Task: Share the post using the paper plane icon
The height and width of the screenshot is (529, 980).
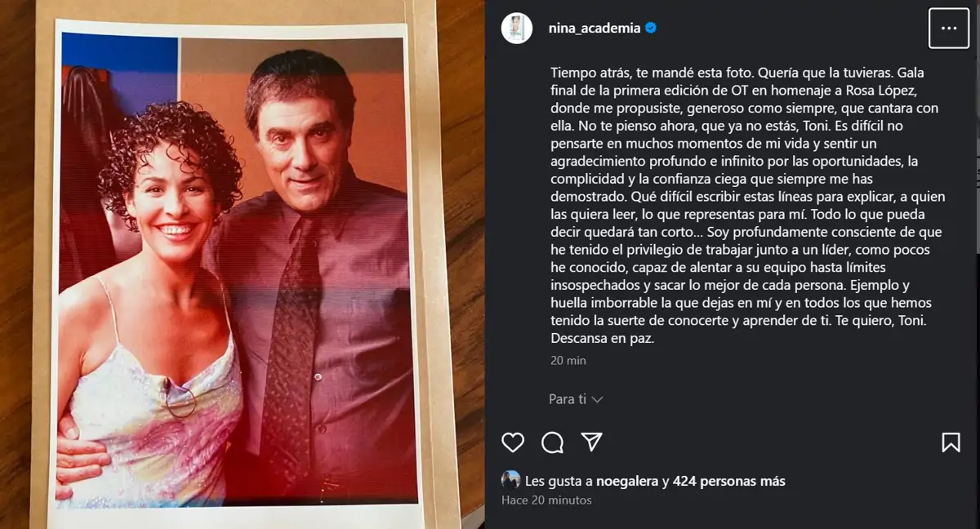Action: pos(592,442)
